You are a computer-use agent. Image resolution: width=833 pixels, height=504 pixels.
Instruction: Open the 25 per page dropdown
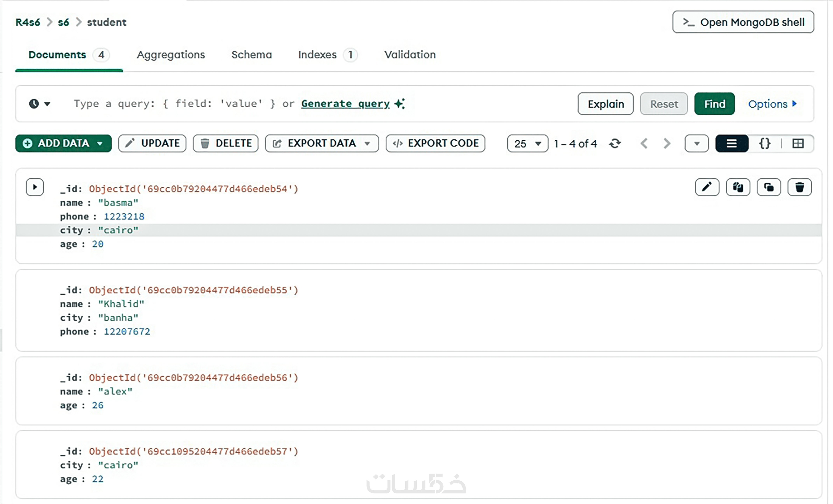click(x=527, y=144)
